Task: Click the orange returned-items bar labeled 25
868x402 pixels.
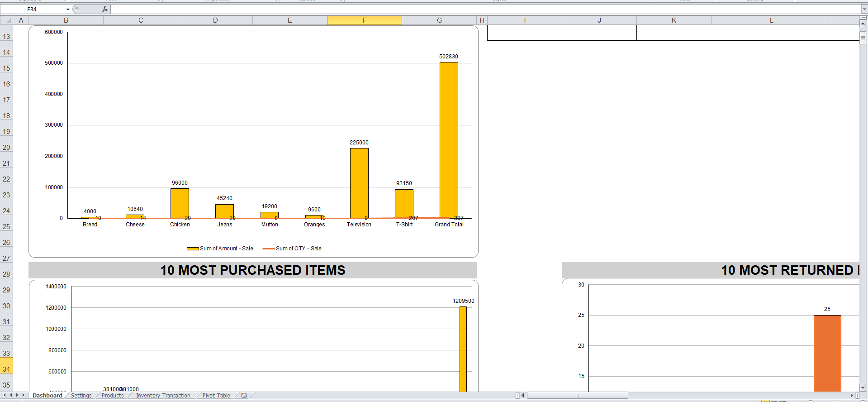Action: [x=827, y=353]
